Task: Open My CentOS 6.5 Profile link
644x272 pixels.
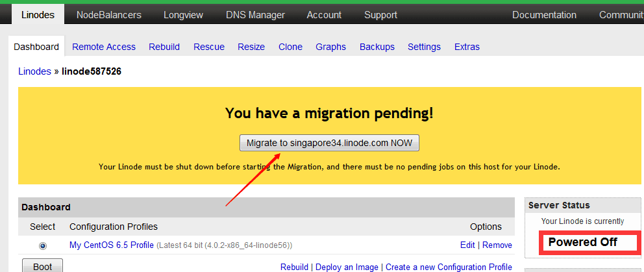Action: coord(111,245)
